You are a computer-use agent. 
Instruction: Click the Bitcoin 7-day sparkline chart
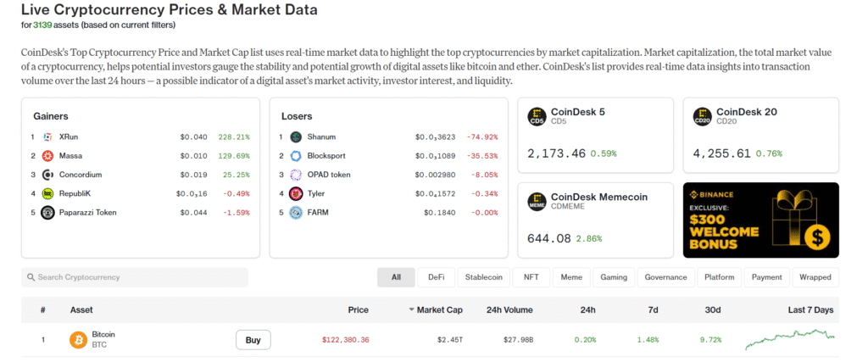pos(790,340)
